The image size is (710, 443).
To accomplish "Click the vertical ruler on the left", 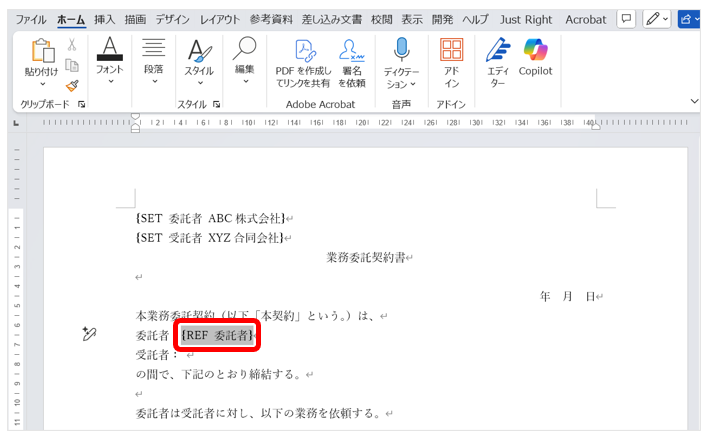I will coord(17,285).
